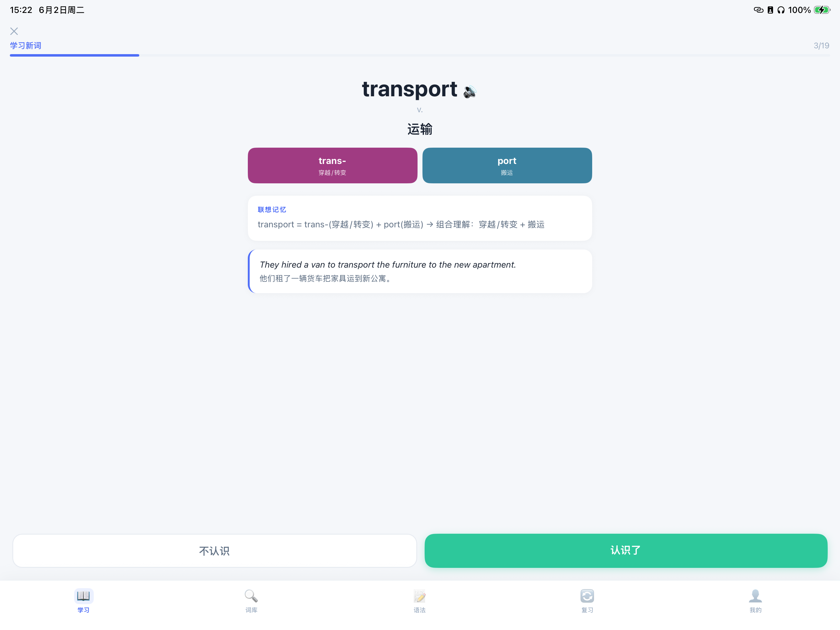The image size is (840, 630).
Task: Click the mnemonic breakdown sentence
Action: pyautogui.click(x=401, y=225)
